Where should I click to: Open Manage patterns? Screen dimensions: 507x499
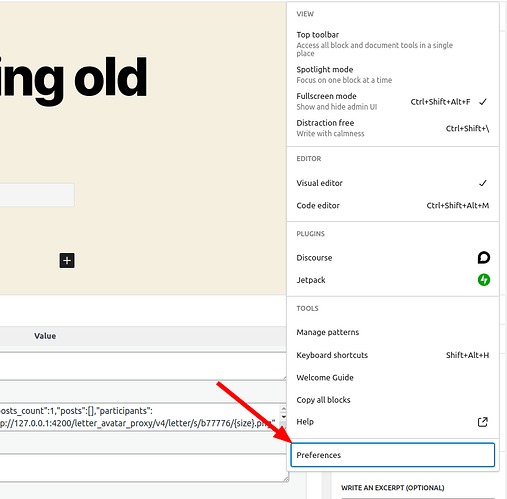(393, 332)
